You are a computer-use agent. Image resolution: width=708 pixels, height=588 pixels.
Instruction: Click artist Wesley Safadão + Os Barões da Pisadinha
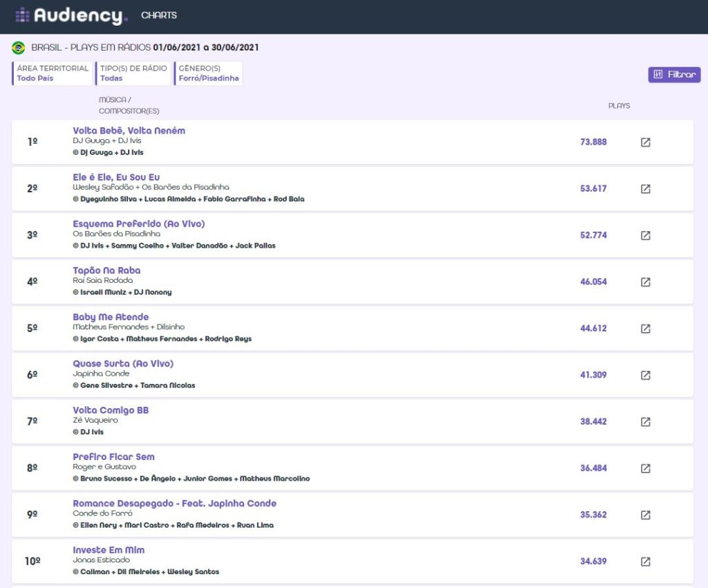pos(151,187)
